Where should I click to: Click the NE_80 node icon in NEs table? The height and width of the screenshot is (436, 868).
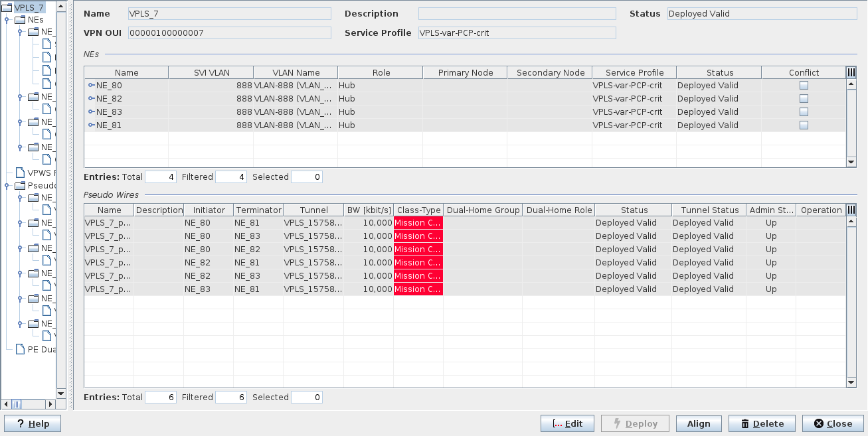(x=91, y=86)
